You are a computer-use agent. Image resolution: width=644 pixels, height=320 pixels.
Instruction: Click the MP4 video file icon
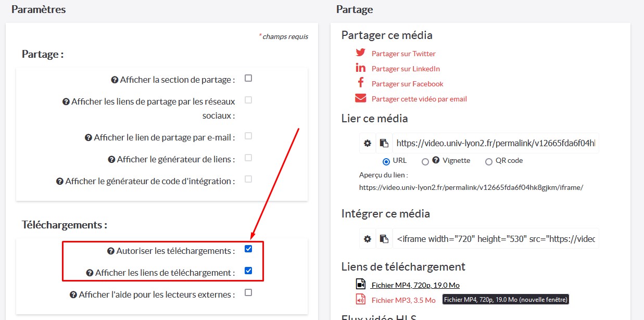click(361, 284)
